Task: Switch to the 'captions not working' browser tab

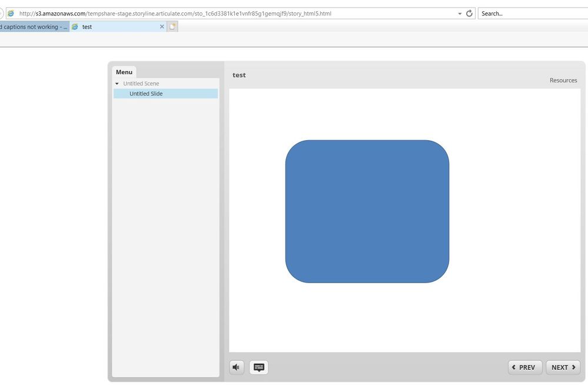Action: tap(34, 26)
